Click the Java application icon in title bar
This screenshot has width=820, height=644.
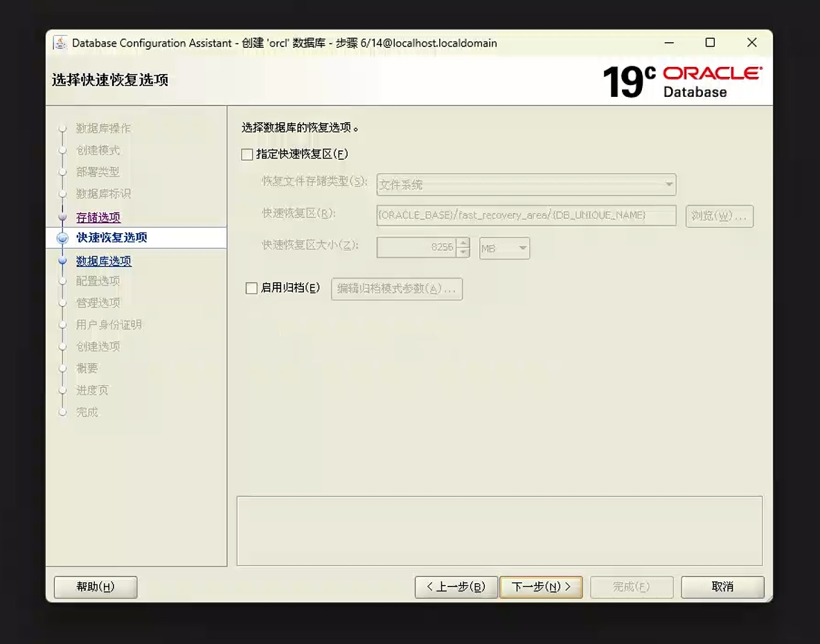coord(60,43)
